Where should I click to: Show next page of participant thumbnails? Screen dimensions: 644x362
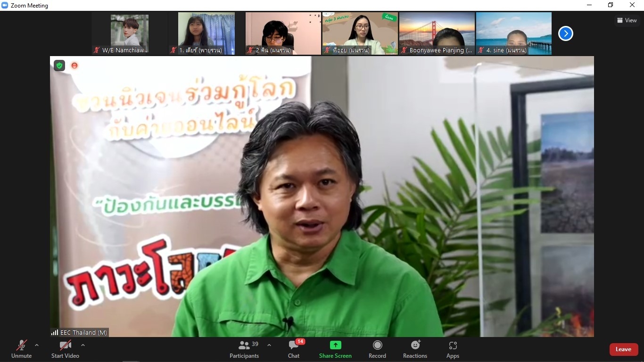(565, 33)
